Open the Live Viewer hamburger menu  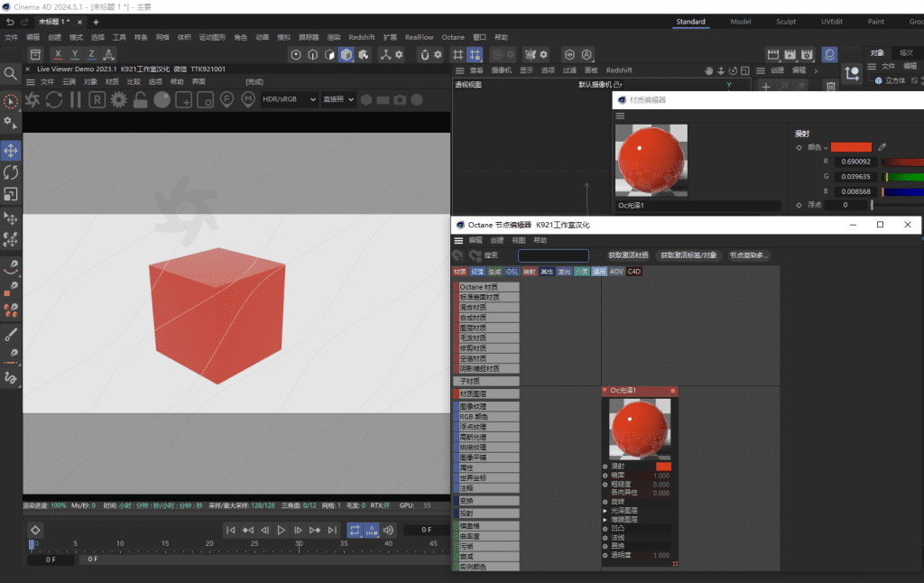(30, 82)
